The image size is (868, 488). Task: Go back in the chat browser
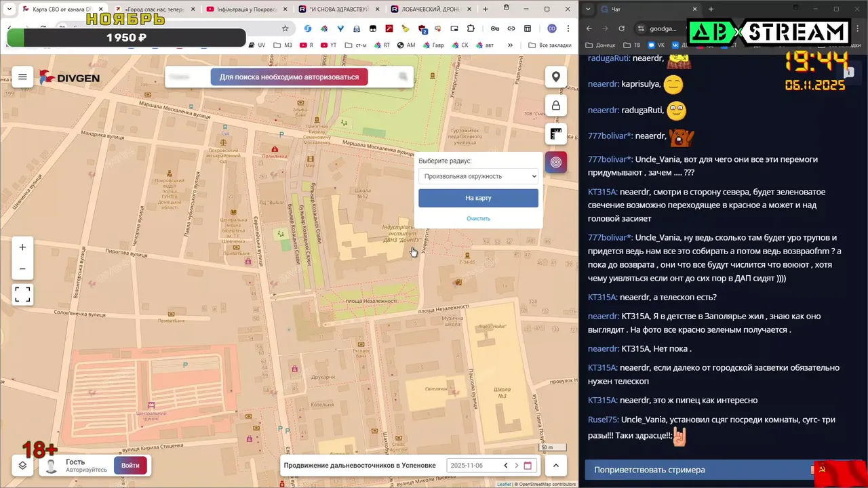[589, 28]
